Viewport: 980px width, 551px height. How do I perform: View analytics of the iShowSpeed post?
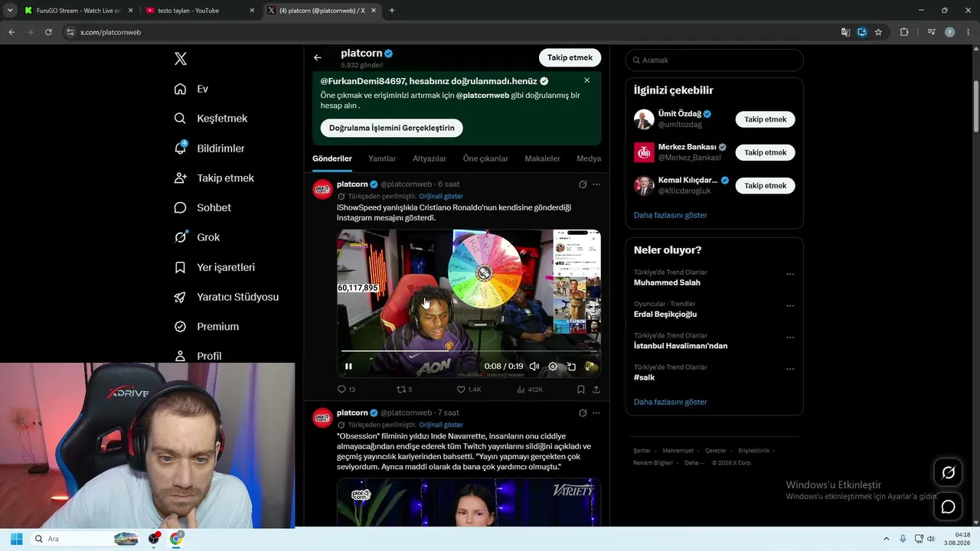click(x=530, y=390)
